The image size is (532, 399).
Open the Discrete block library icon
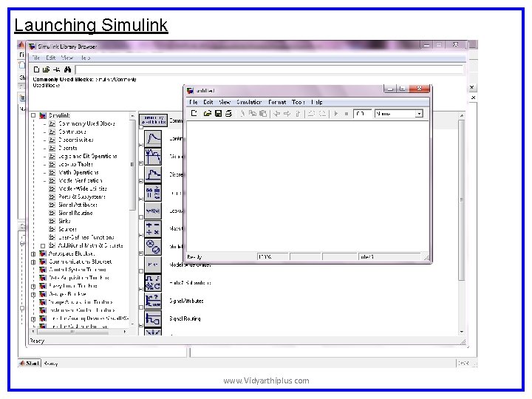click(153, 174)
